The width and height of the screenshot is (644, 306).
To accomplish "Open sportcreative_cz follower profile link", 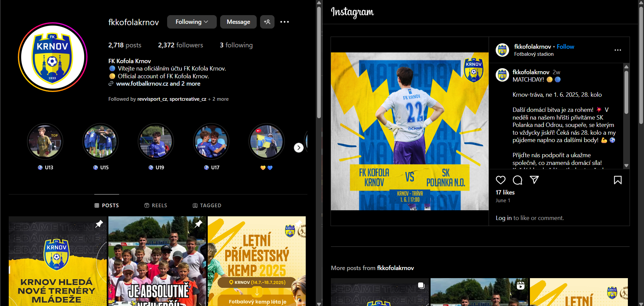I will [x=188, y=99].
